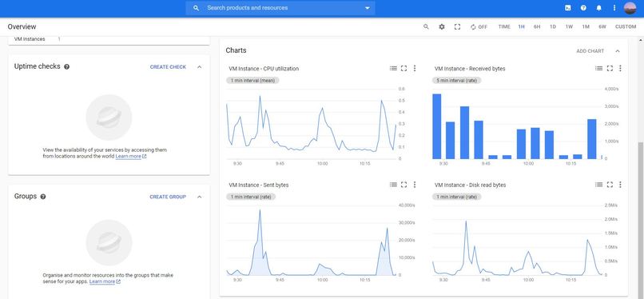Click the VM Instances row
The width and height of the screenshot is (644, 299).
click(x=109, y=39)
